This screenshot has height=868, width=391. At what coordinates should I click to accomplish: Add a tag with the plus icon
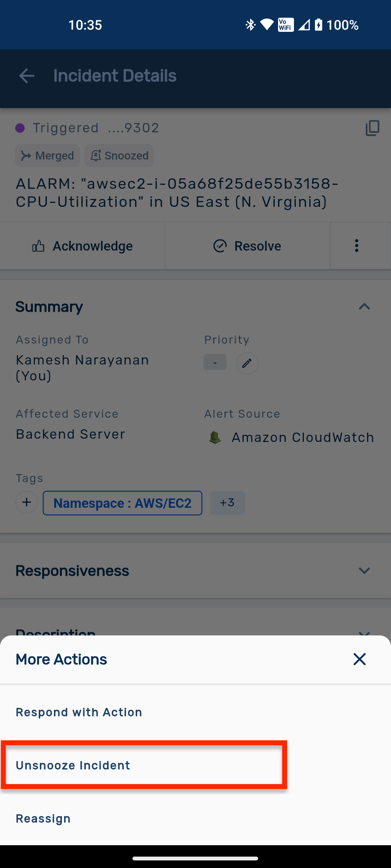[x=26, y=502]
